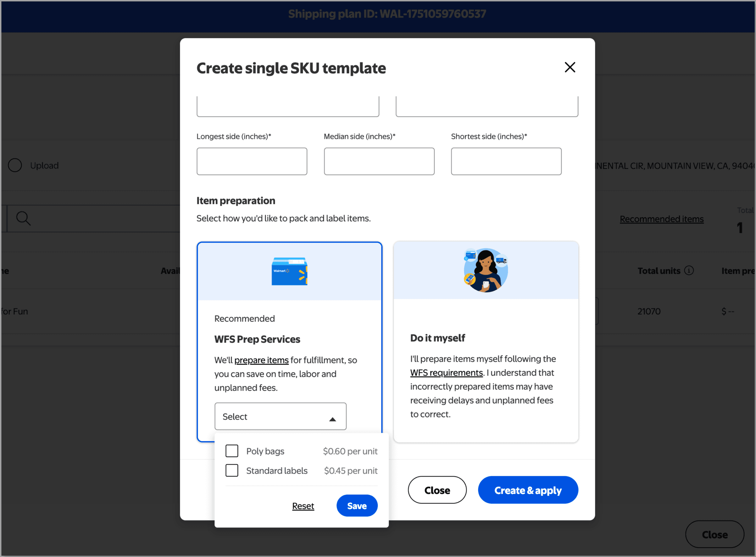Check the Standard labels option
Screen dimensions: 756x557
tap(232, 470)
